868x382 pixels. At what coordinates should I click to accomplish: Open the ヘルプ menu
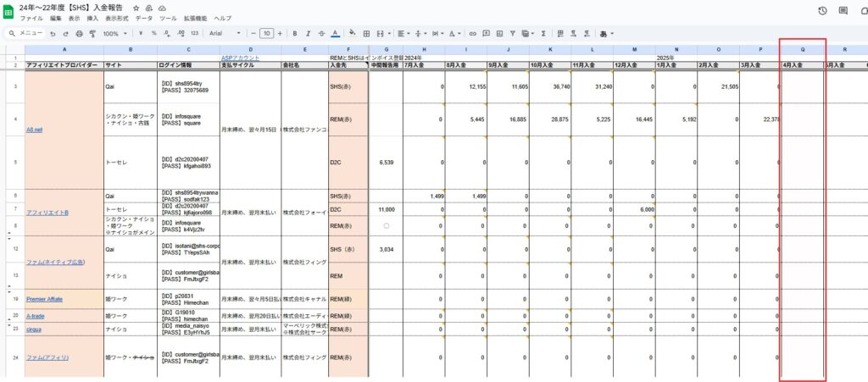point(223,19)
